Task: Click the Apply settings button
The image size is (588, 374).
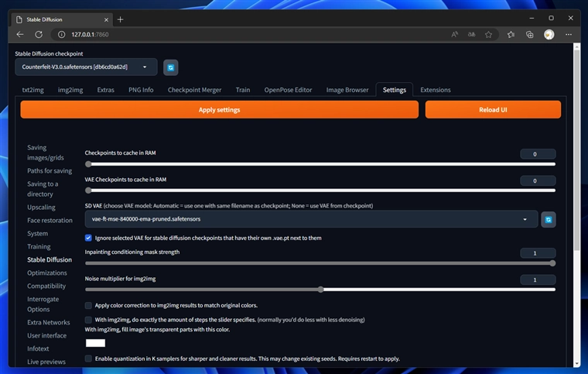Action: [220, 109]
